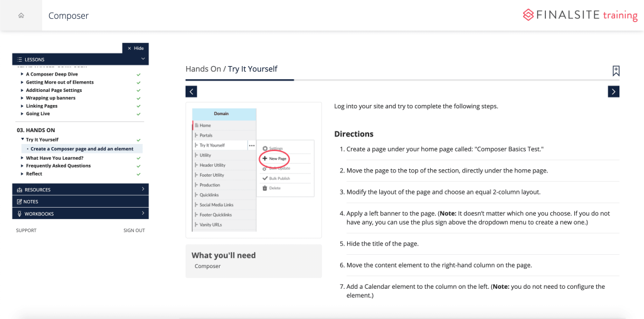
Task: Select Create a Composer page and add an element
Action: tap(82, 149)
